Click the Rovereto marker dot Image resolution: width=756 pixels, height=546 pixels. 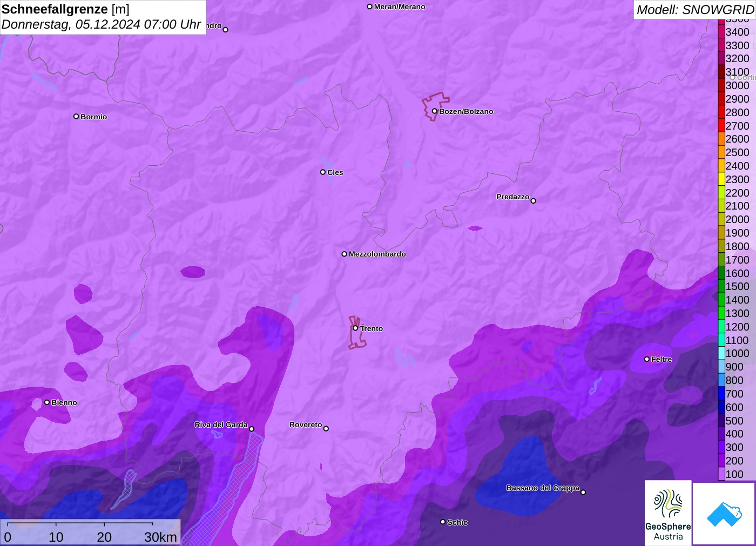pyautogui.click(x=326, y=429)
